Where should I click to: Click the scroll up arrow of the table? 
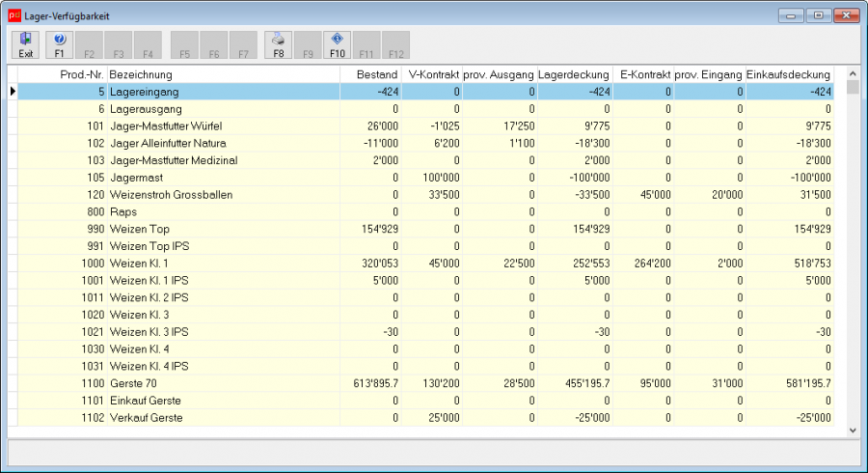click(853, 73)
